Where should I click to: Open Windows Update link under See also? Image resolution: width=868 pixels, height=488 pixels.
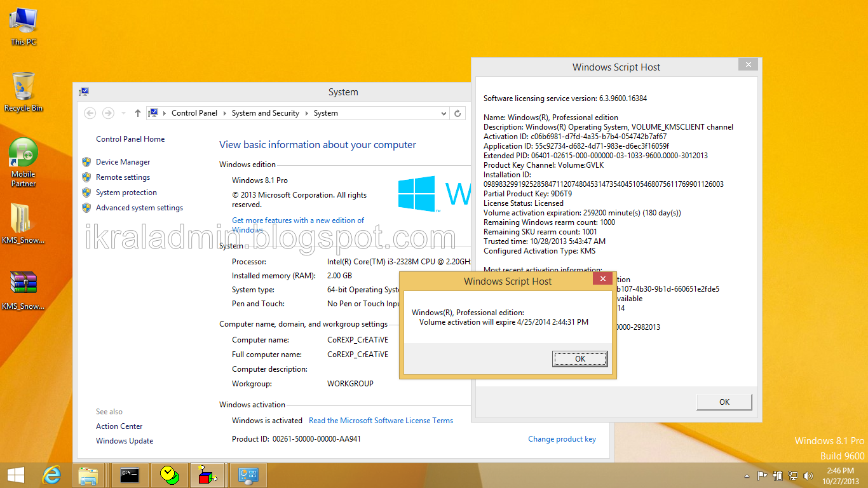[x=125, y=441]
